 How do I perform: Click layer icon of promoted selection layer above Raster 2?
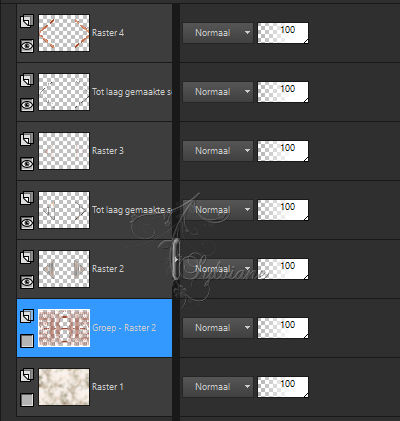(x=27, y=199)
